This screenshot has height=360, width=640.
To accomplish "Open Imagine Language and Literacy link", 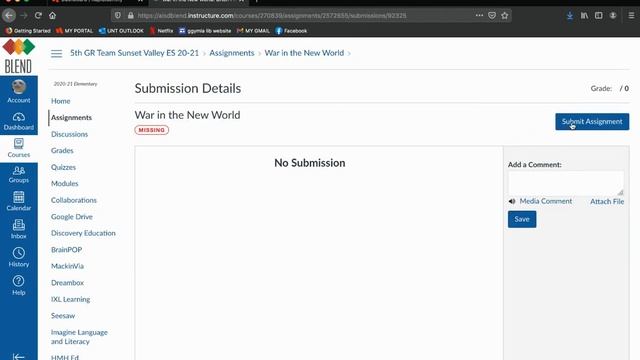I will coord(79,337).
